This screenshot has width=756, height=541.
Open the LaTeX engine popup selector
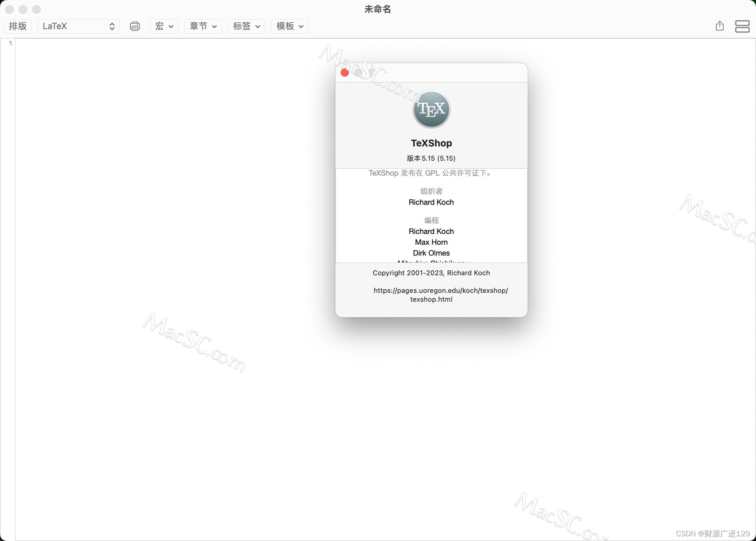pos(78,26)
